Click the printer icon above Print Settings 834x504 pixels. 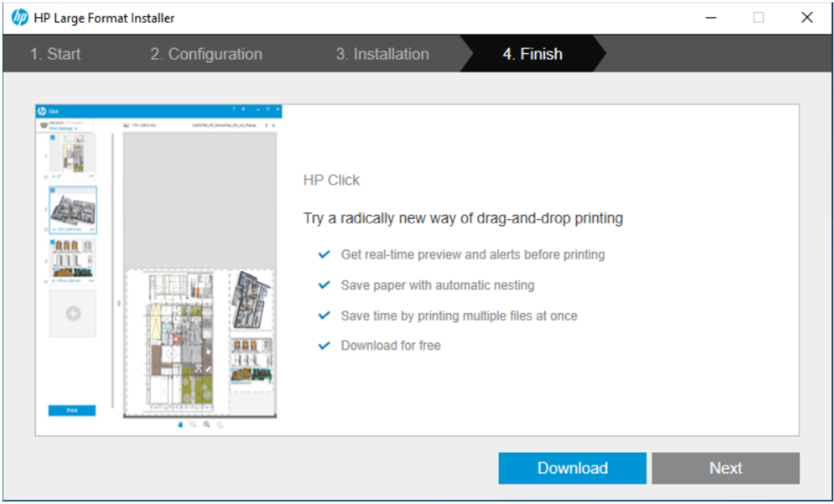coord(44,125)
